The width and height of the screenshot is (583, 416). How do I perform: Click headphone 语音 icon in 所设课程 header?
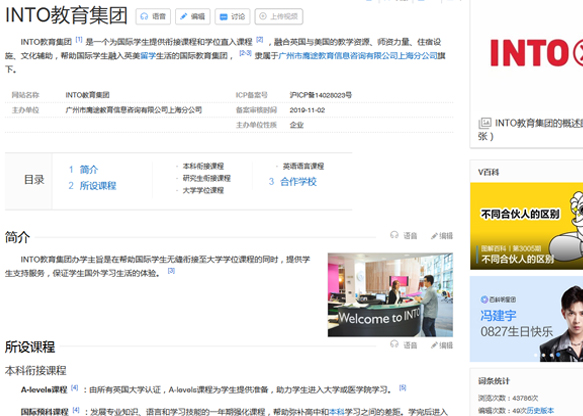pos(403,345)
